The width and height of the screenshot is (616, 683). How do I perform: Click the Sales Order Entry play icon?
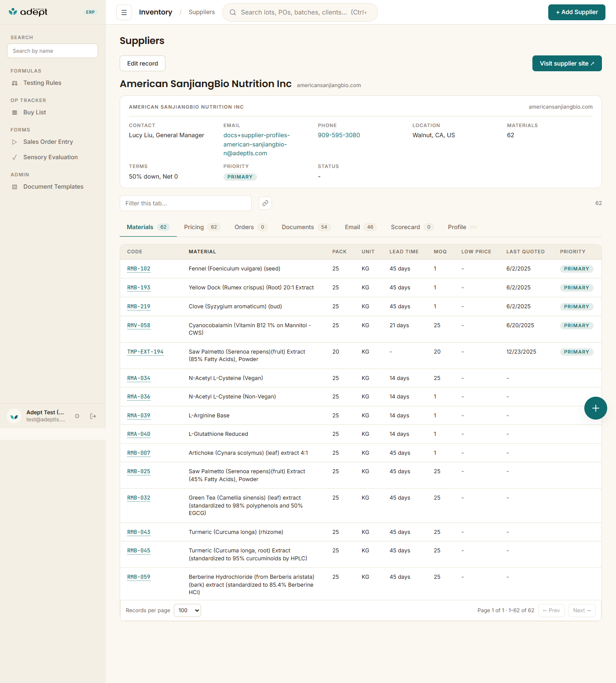(x=15, y=142)
